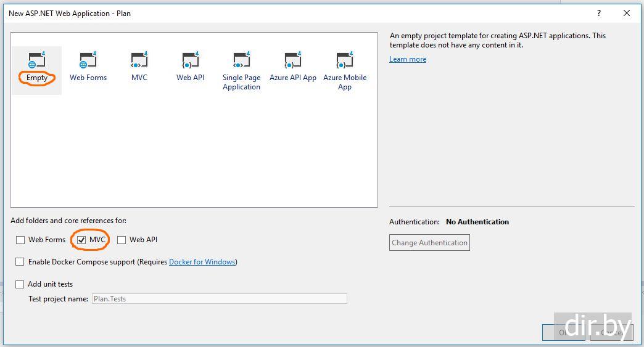Click the Web Forms template label

coord(88,78)
